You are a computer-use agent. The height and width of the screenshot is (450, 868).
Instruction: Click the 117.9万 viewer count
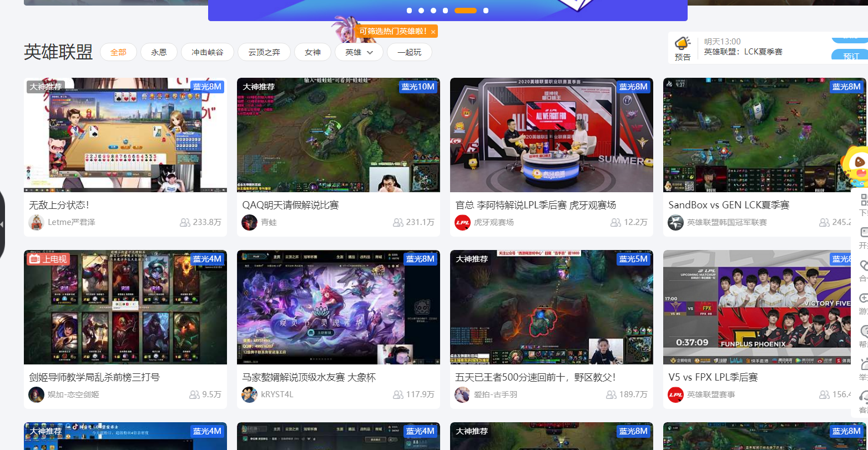point(414,394)
